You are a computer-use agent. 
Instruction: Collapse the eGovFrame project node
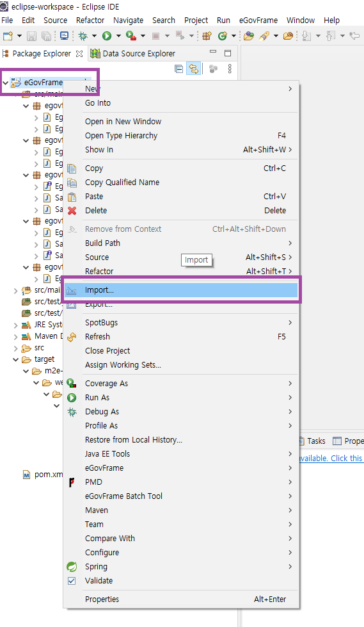click(6, 83)
